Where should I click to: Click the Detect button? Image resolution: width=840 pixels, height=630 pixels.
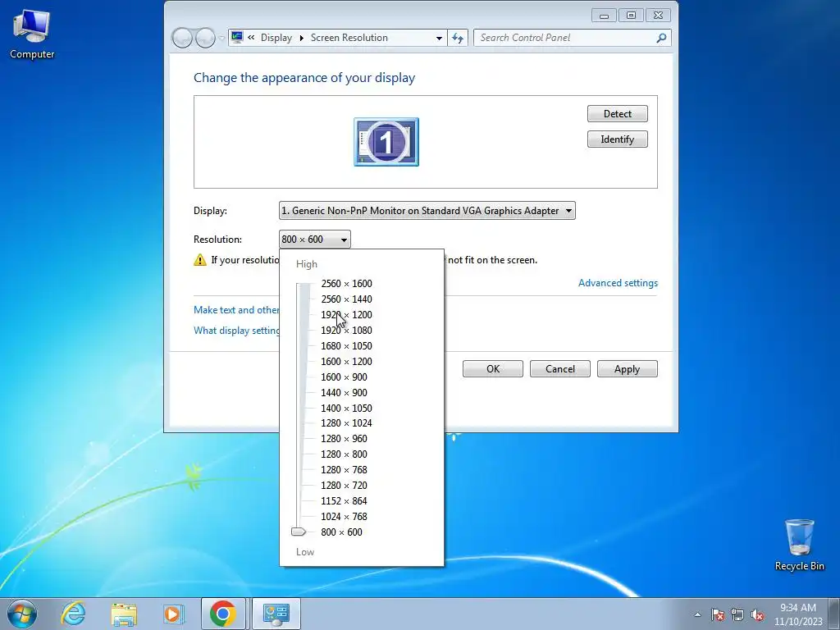pyautogui.click(x=617, y=113)
